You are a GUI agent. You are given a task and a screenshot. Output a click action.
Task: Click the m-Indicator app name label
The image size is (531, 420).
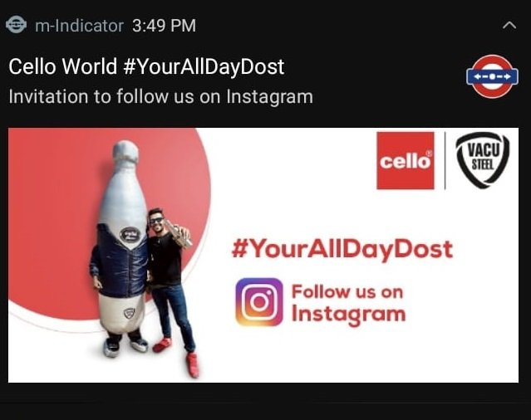tap(79, 26)
